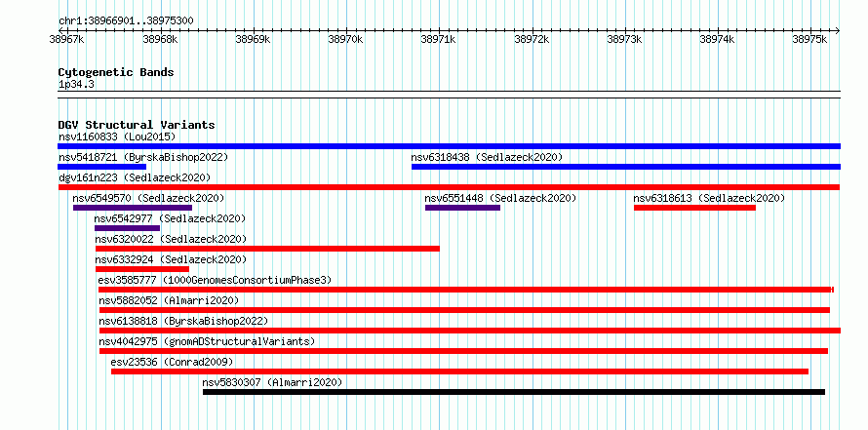The width and height of the screenshot is (868, 430).
Task: Click ruler position 38975k
Action: pos(810,39)
